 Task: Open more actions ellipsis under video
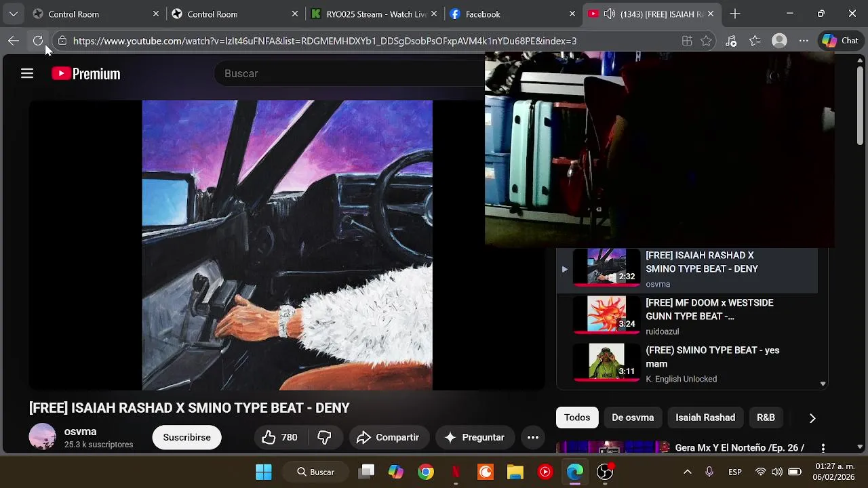(533, 437)
